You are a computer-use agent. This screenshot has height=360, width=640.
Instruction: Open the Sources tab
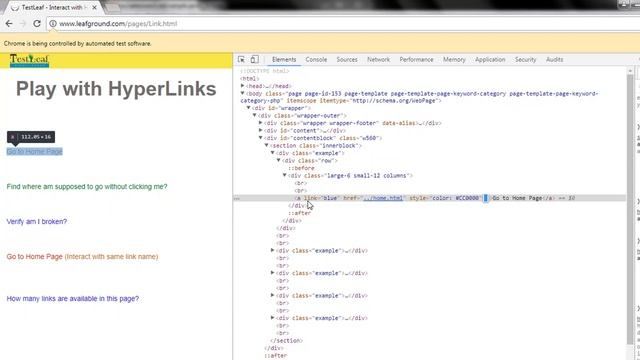point(347,60)
